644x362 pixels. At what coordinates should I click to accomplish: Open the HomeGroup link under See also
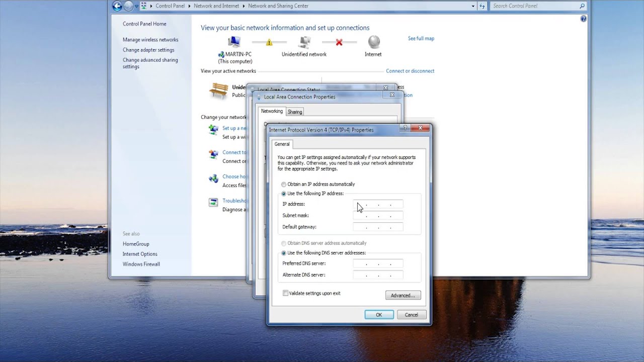tap(136, 244)
